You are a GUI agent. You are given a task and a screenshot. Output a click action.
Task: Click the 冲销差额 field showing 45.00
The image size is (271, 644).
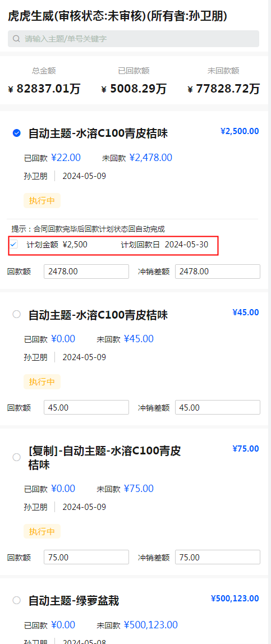218,407
